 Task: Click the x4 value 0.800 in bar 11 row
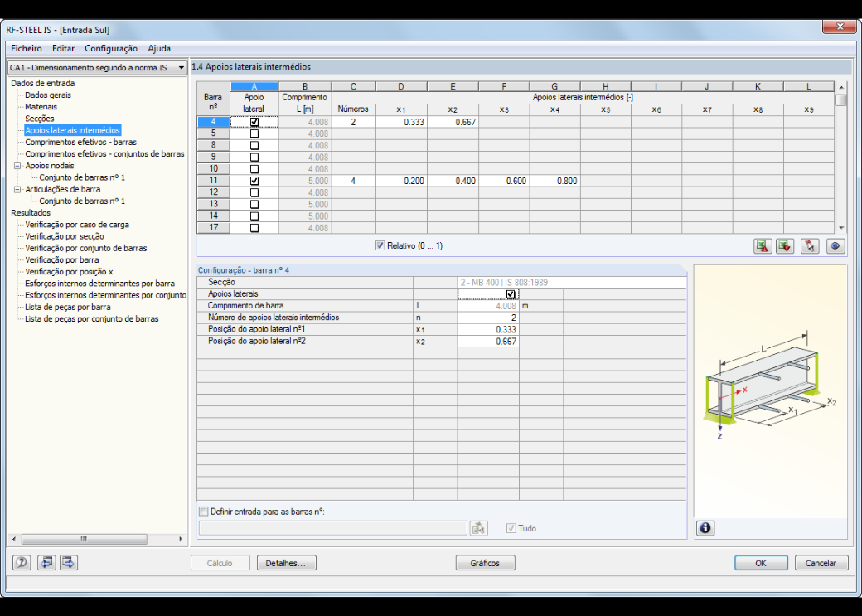coord(554,181)
